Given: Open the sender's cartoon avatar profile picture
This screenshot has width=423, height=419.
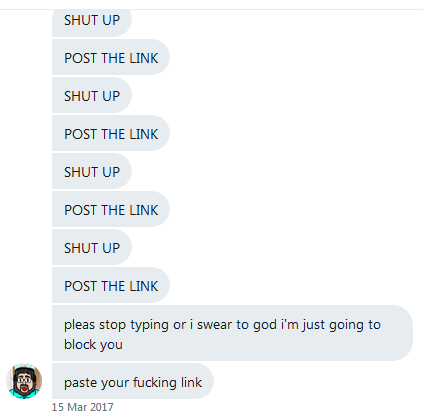Looking at the screenshot, I should coord(24,381).
